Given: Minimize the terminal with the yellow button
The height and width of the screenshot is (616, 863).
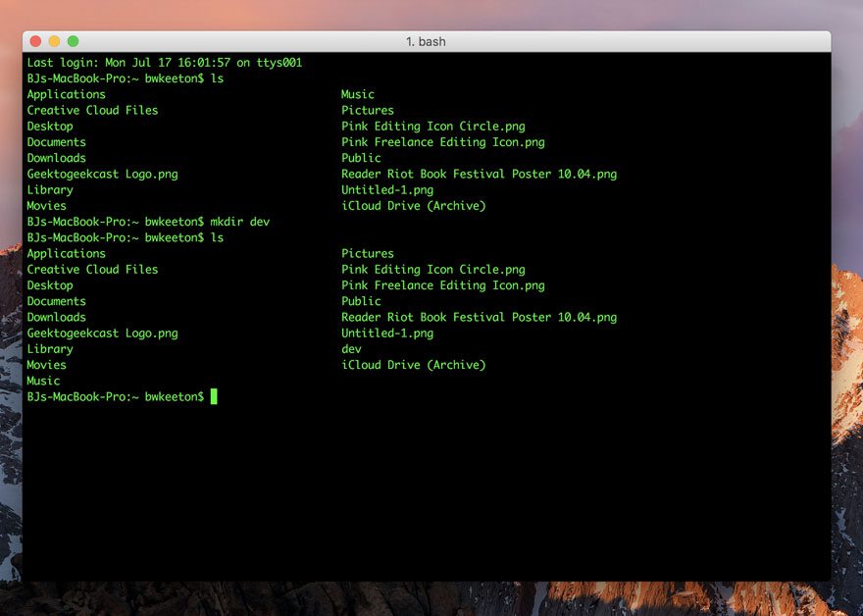Looking at the screenshot, I should (54, 41).
